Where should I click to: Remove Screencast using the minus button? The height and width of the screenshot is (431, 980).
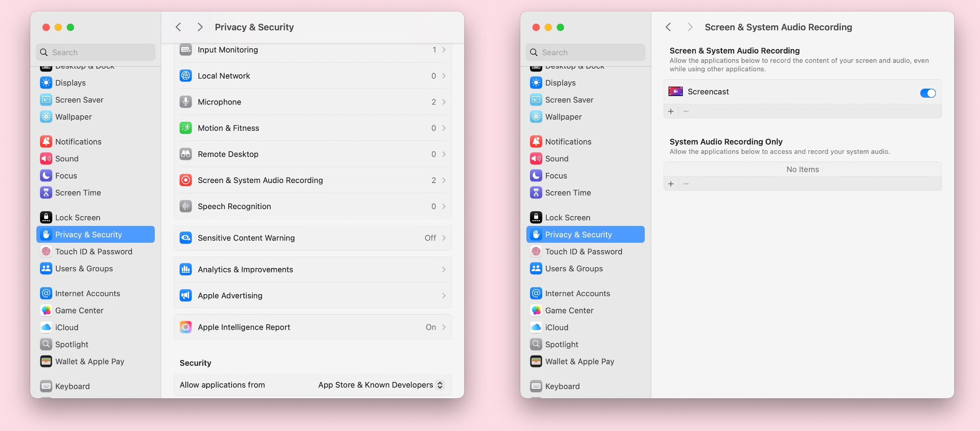click(686, 111)
